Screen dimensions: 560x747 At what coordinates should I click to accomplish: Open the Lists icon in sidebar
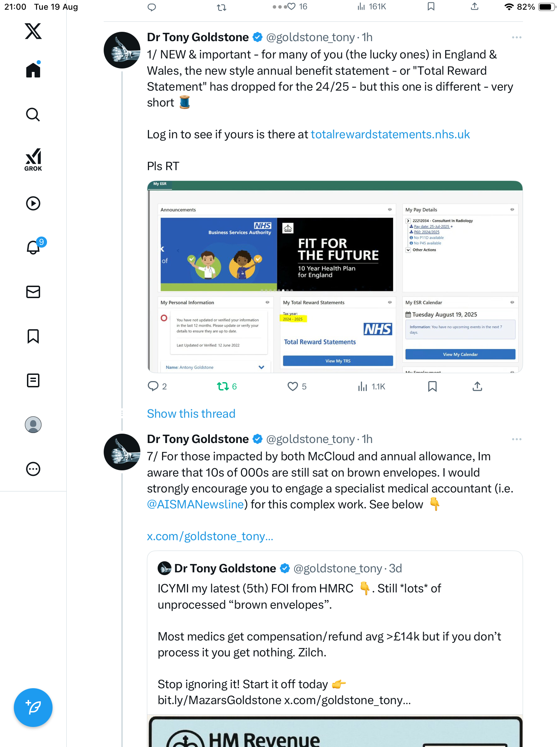point(33,380)
